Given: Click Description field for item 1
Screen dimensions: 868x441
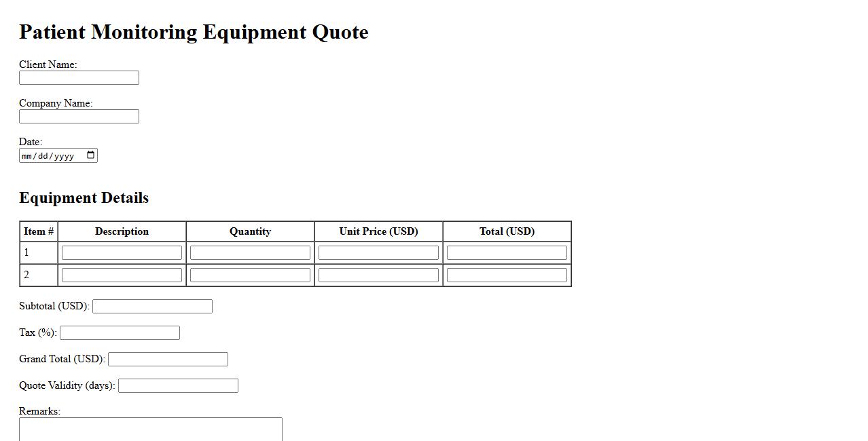Looking at the screenshot, I should tap(122, 253).
